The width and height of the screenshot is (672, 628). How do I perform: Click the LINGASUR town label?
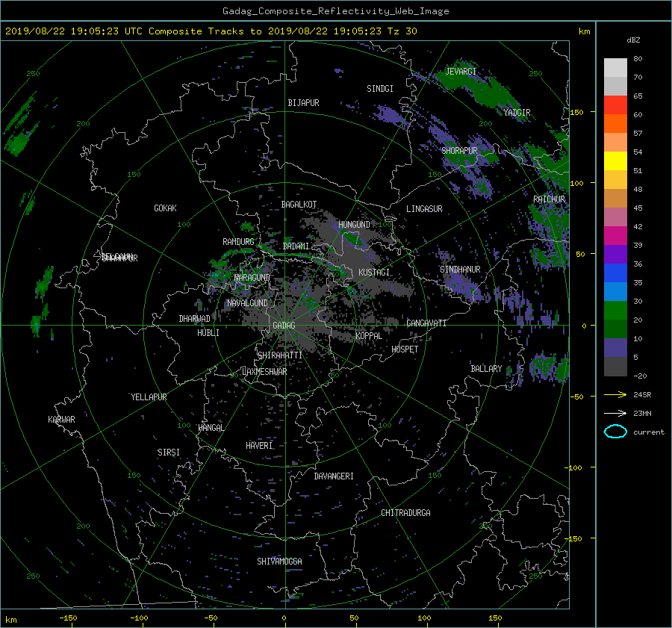pyautogui.click(x=424, y=209)
